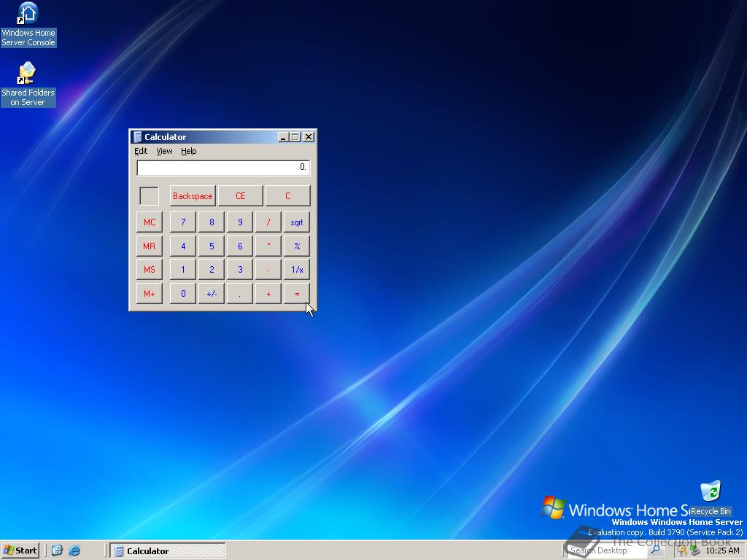Screen dimensions: 747x560
Task: Click the 10:25 AM system clock
Action: point(722,551)
